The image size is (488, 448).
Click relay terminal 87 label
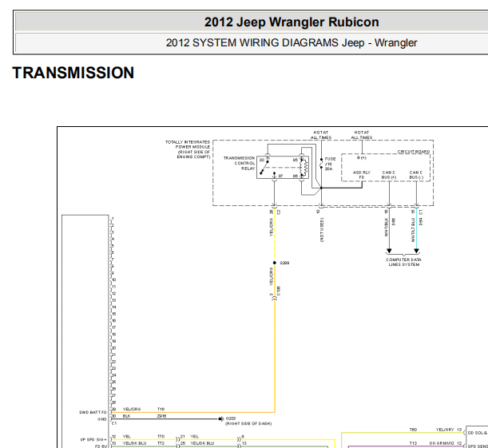click(280, 176)
